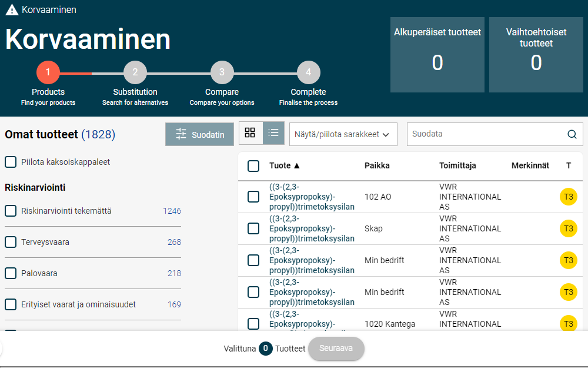The width and height of the screenshot is (588, 368).
Task: Go to step 3 Compare
Action: coord(222,72)
